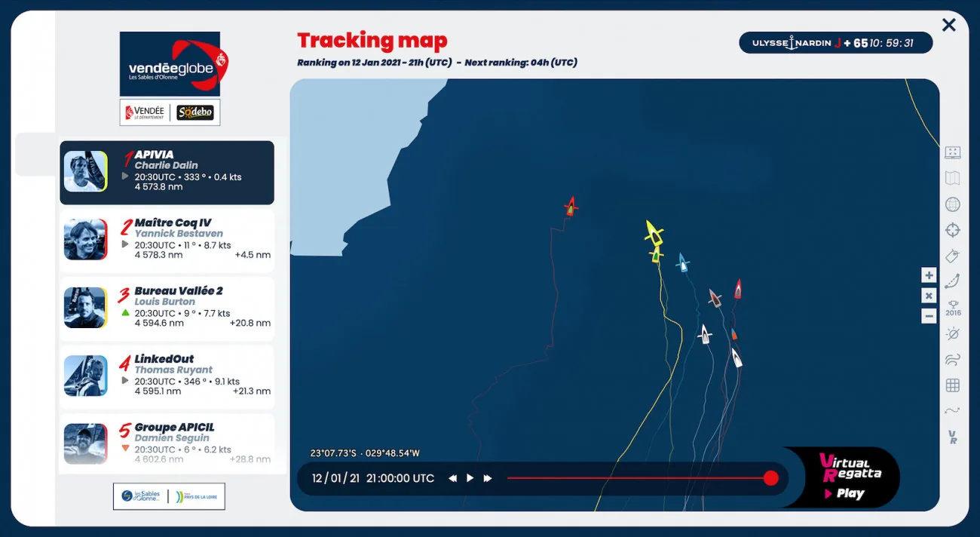Click the coordinates text 23°07.73'S

pos(365,453)
